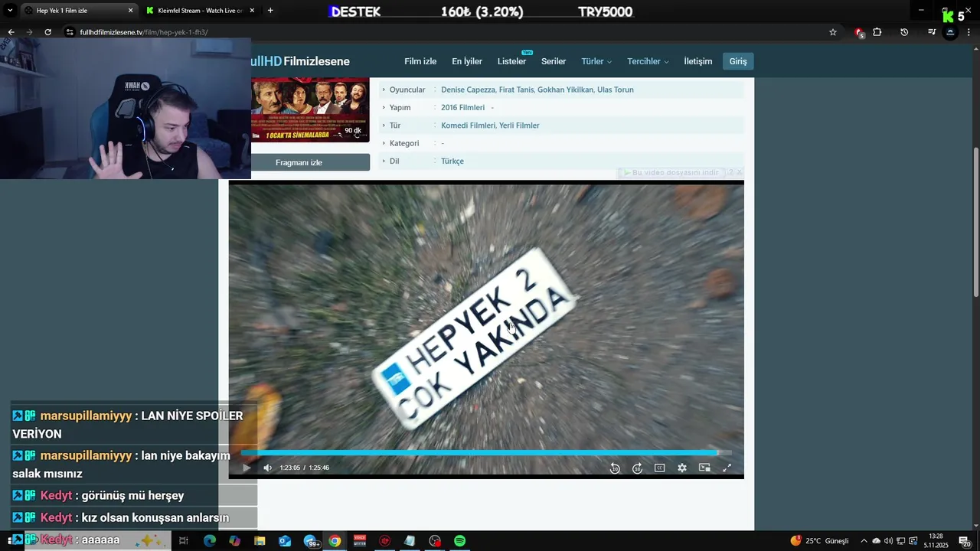Toggle closed captions in video player
980x551 pixels.
(x=660, y=468)
